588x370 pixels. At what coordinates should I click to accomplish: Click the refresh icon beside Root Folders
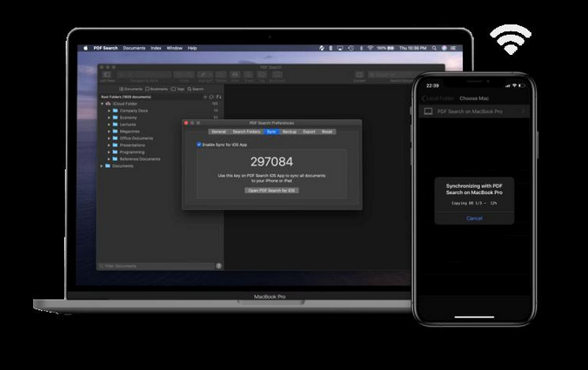point(211,97)
